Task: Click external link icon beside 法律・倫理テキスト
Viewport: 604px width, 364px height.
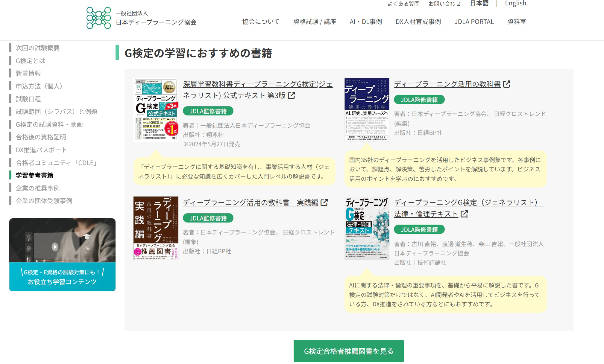Action: pyautogui.click(x=464, y=214)
